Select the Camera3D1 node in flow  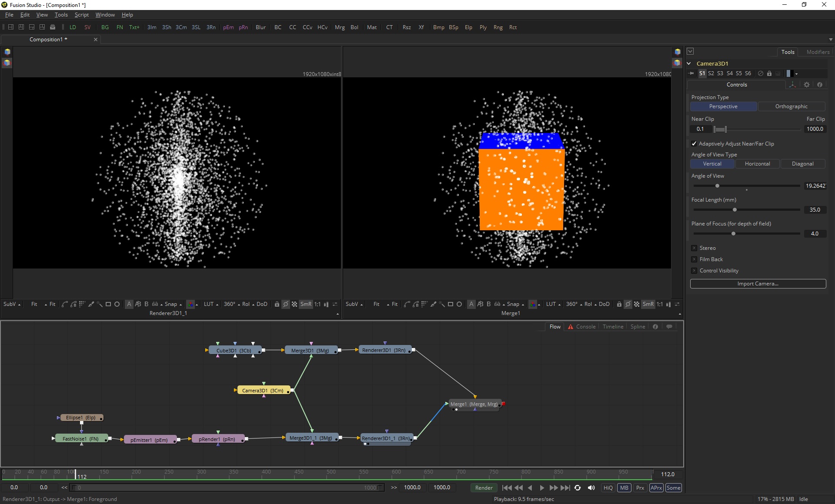click(263, 391)
